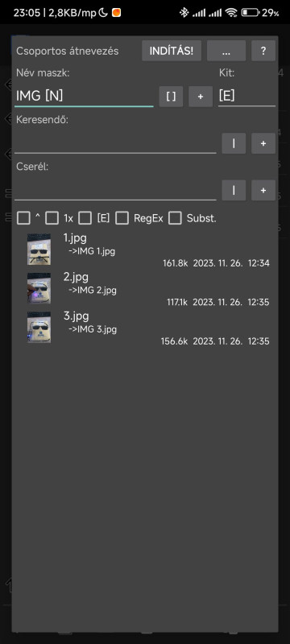Select the 1.jpg thumbnail image
This screenshot has height=644, width=290.
39,250
